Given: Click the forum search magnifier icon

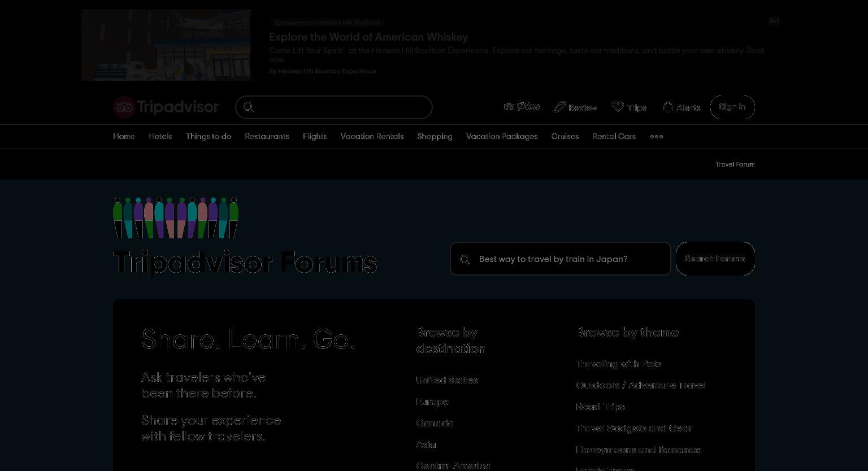Looking at the screenshot, I should tap(465, 259).
